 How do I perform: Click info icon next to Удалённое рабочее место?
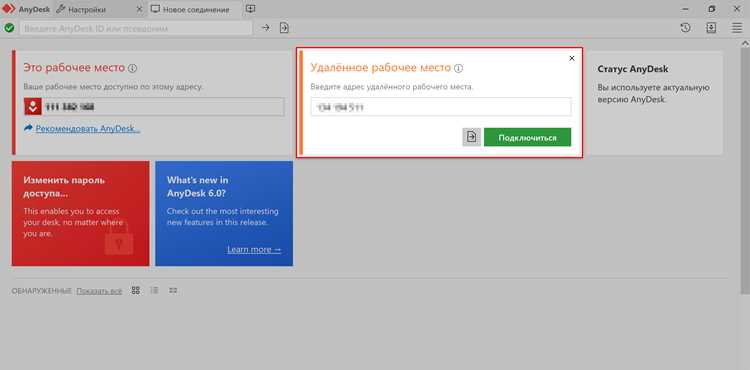458,68
